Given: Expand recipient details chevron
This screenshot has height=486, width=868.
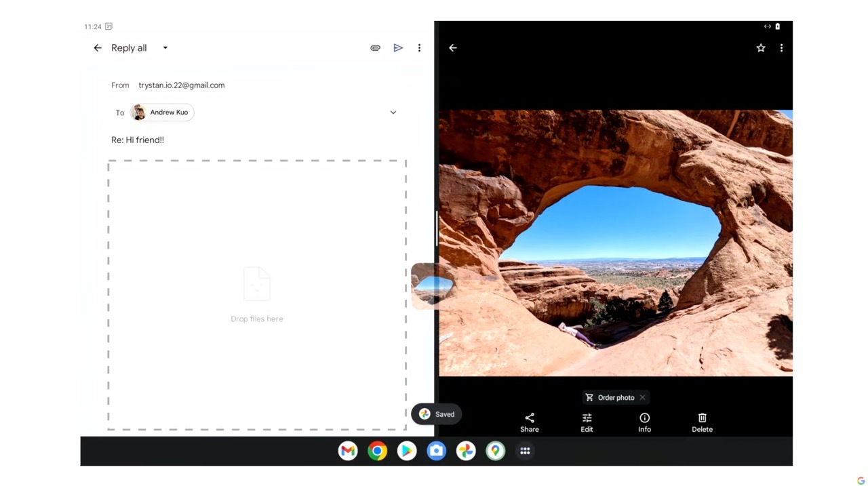Looking at the screenshot, I should click(x=393, y=113).
